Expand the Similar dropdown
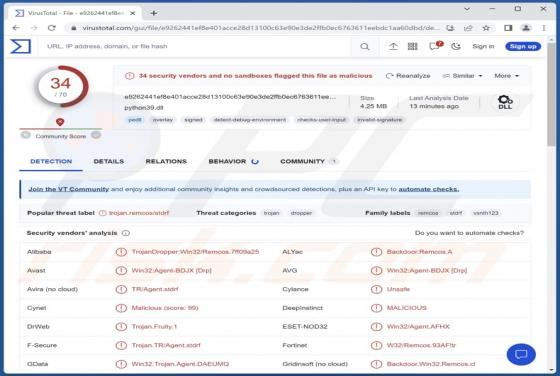 (462, 76)
